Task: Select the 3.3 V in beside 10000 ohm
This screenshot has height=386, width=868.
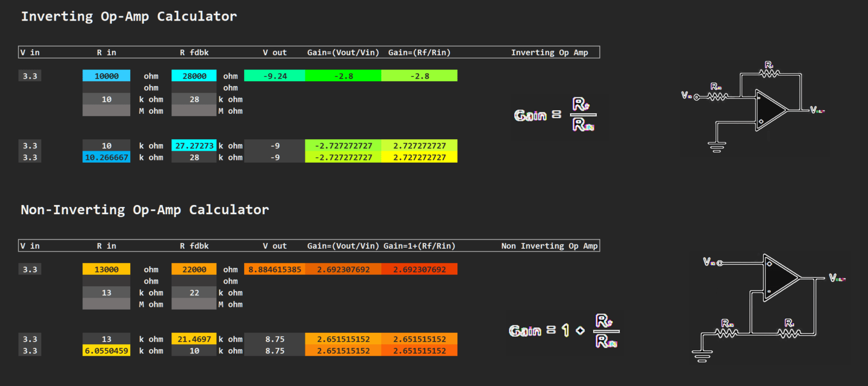Action: [x=30, y=76]
